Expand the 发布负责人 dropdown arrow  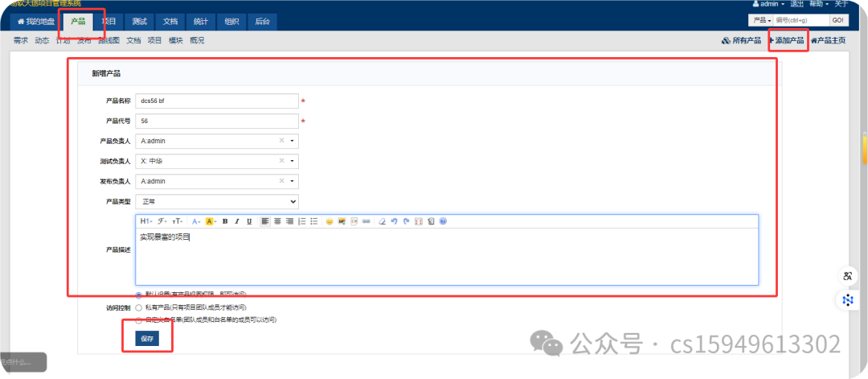(x=293, y=181)
